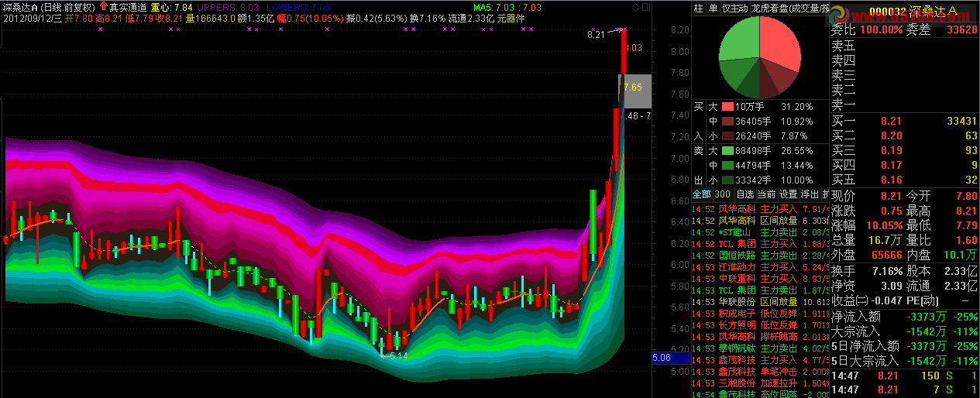The width and height of the screenshot is (980, 398).
Task: Click 换手 7.16% quote field
Action: [867, 272]
